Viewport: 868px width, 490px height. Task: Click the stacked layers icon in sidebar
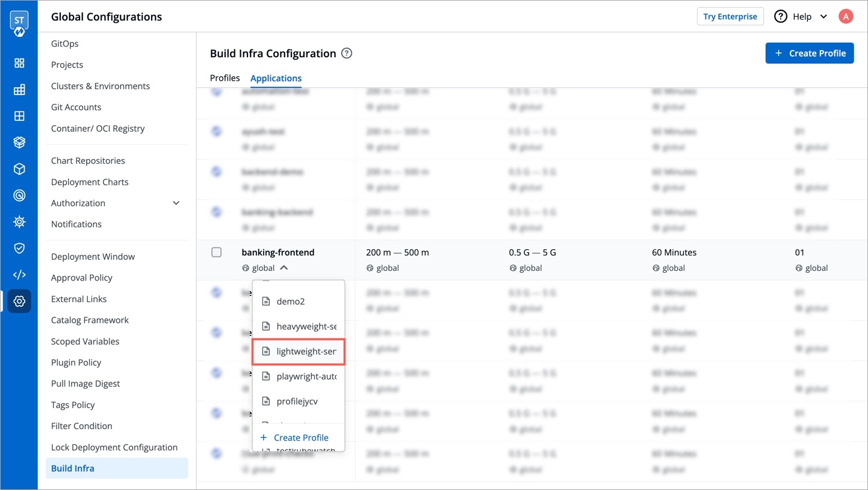19,143
